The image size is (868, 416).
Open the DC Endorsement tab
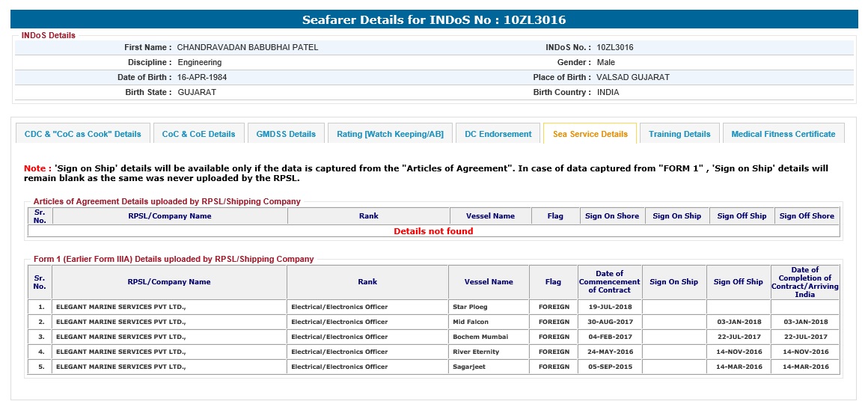(498, 134)
